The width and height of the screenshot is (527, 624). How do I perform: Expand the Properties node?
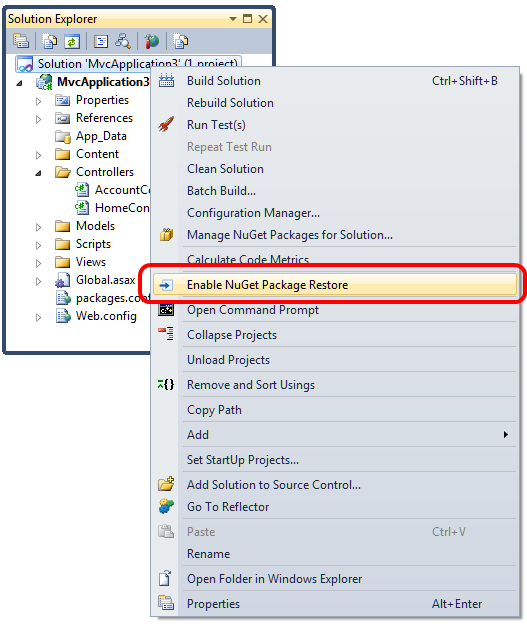39,101
